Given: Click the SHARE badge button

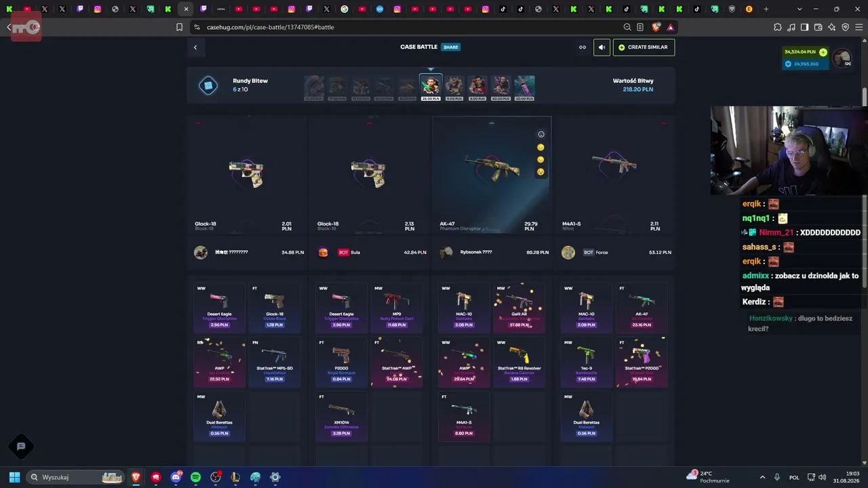Looking at the screenshot, I should 451,47.
